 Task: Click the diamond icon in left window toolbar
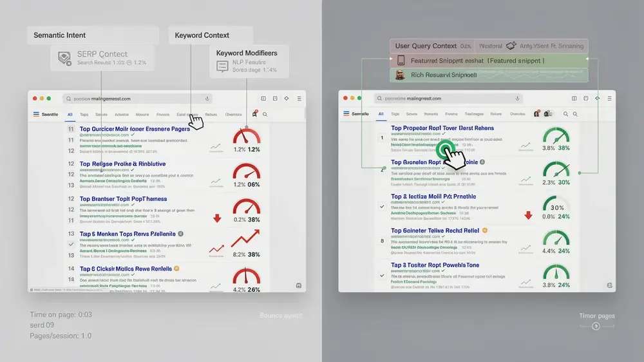tap(287, 99)
